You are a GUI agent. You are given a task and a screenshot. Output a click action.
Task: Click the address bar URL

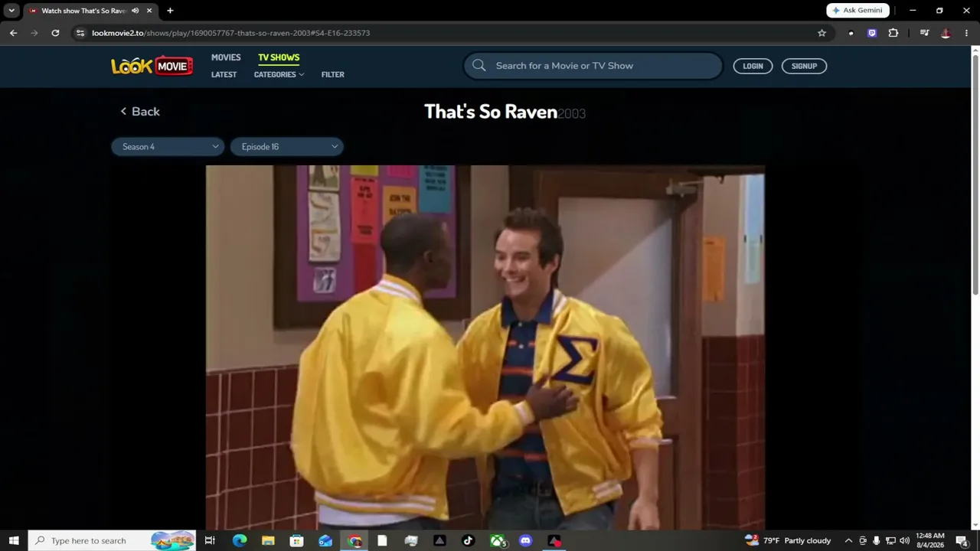[x=230, y=33]
